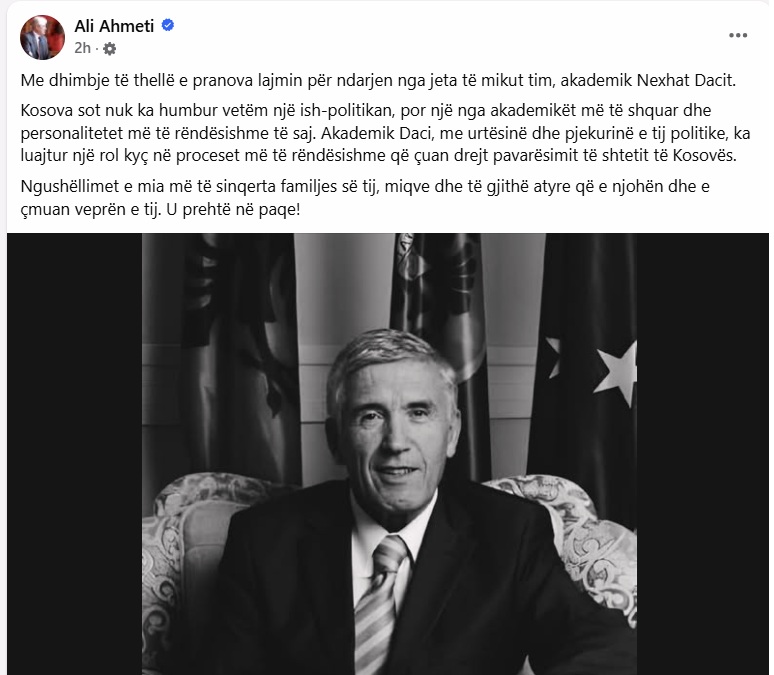Image resolution: width=774 pixels, height=675 pixels.
Task: Click the first paragraph mentioning Nexhat Dacit
Action: [x=378, y=80]
